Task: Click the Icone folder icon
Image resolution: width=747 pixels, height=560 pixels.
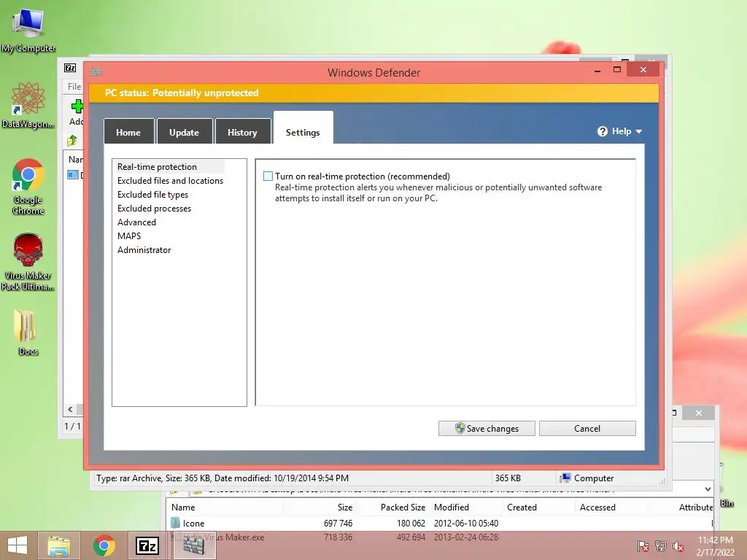Action: [x=175, y=523]
